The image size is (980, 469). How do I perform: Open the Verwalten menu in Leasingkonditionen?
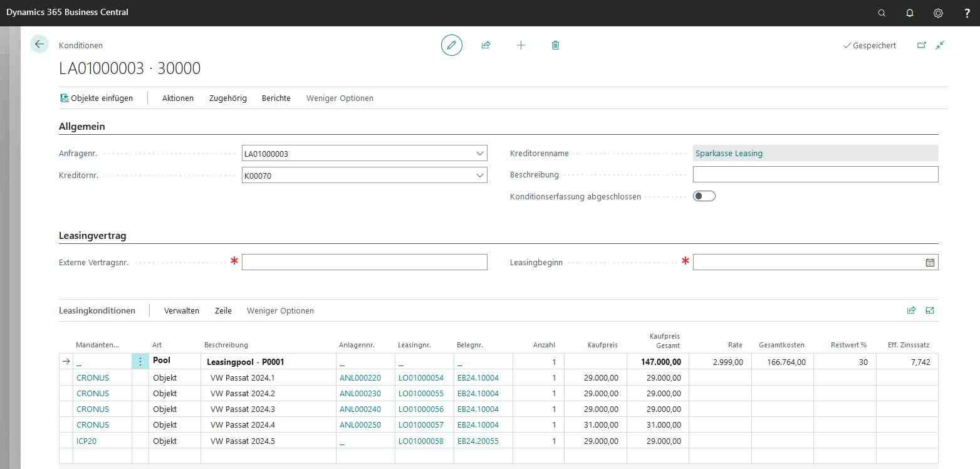(x=182, y=310)
